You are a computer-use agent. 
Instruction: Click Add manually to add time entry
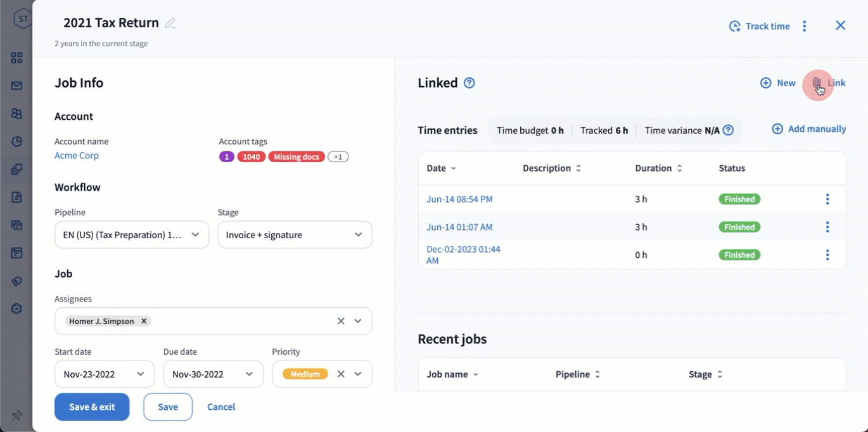tap(809, 129)
